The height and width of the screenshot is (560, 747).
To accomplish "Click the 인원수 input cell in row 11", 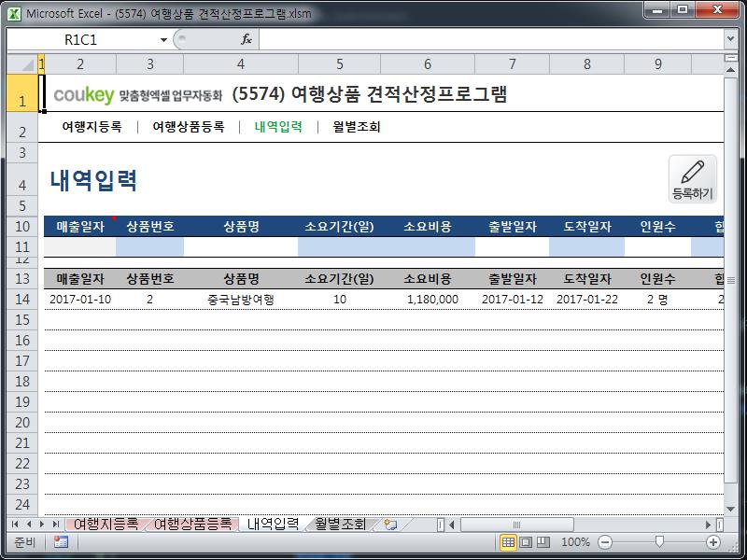I will pos(658,246).
